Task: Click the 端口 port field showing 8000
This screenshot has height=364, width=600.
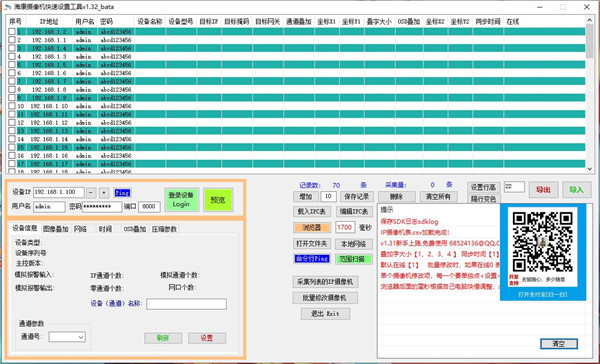Action: click(149, 207)
